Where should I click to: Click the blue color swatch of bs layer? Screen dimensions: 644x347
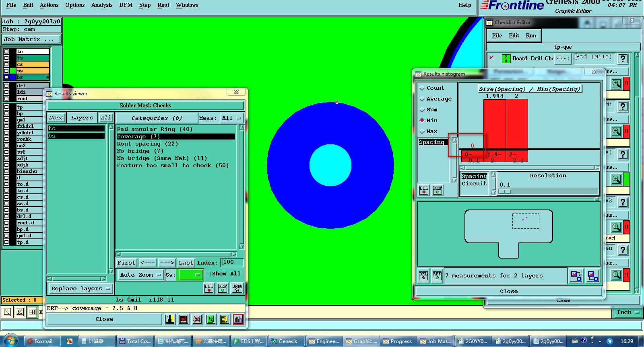click(13, 77)
